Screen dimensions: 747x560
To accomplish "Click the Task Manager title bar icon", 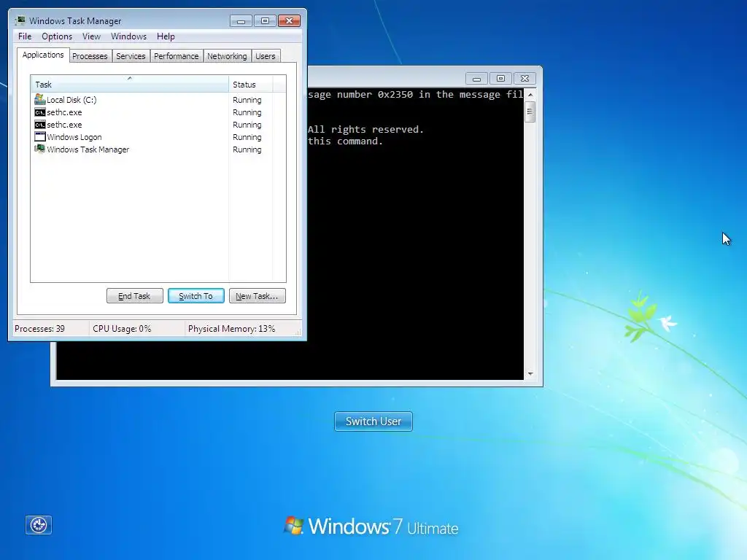I will pyautogui.click(x=20, y=20).
